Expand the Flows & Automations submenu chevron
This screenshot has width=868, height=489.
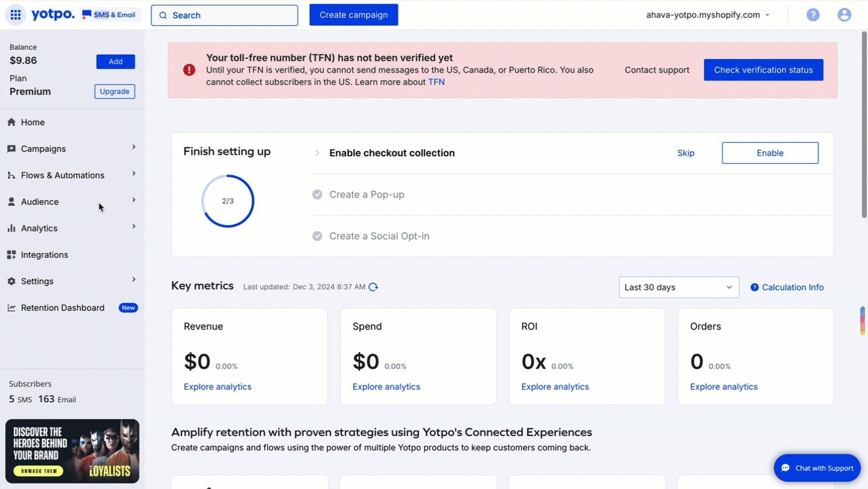(134, 173)
